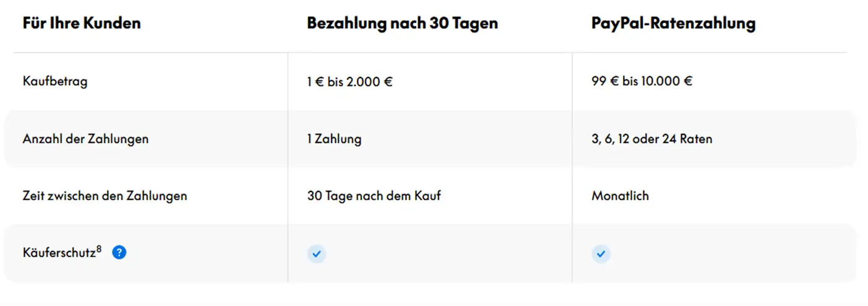Select the Bezahlung nach 30 Tagen header
Screen dimensions: 868x306
click(403, 24)
